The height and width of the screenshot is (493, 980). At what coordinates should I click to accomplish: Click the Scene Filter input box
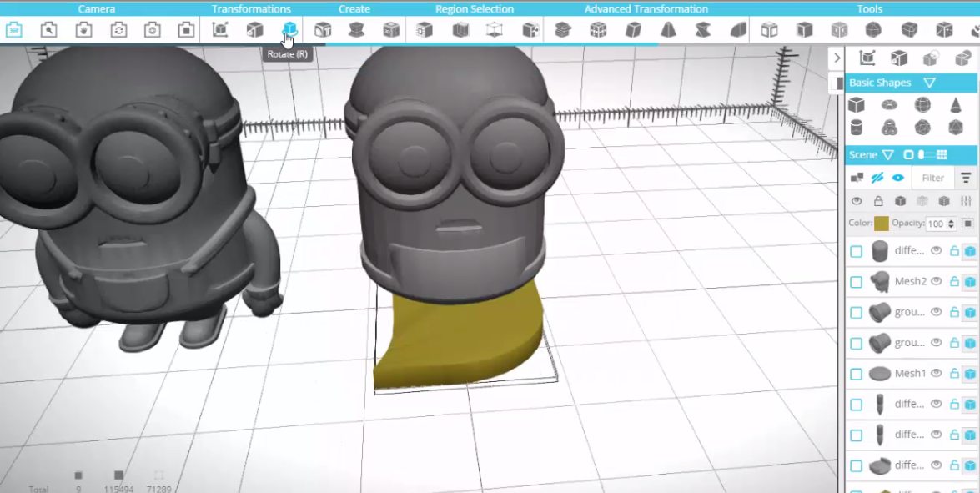click(x=932, y=178)
